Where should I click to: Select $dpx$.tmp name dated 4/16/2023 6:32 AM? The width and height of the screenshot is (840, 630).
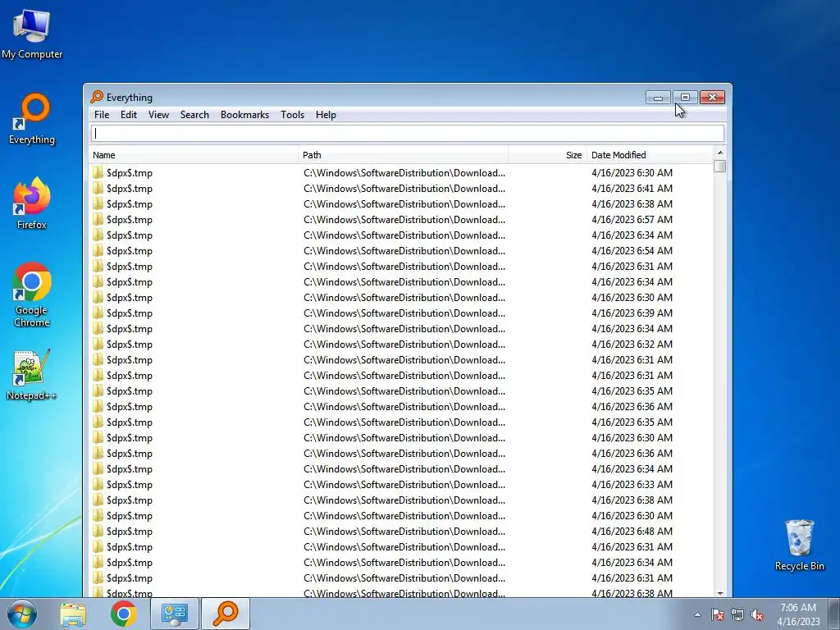click(130, 344)
